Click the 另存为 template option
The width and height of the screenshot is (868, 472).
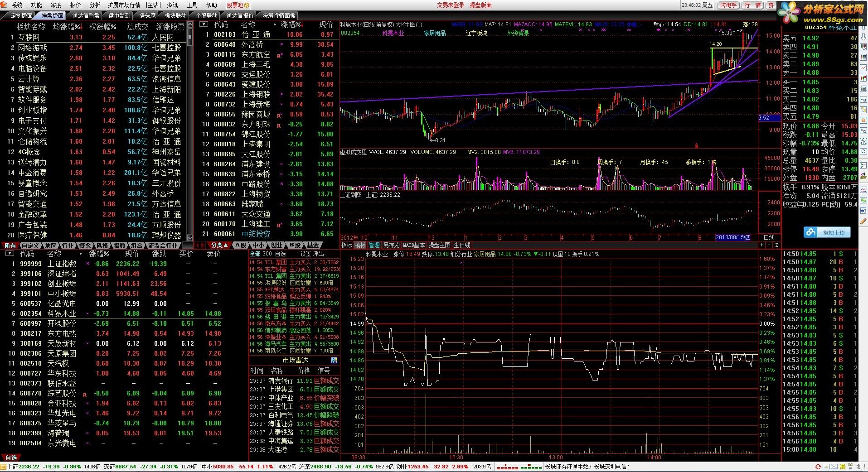(391, 245)
